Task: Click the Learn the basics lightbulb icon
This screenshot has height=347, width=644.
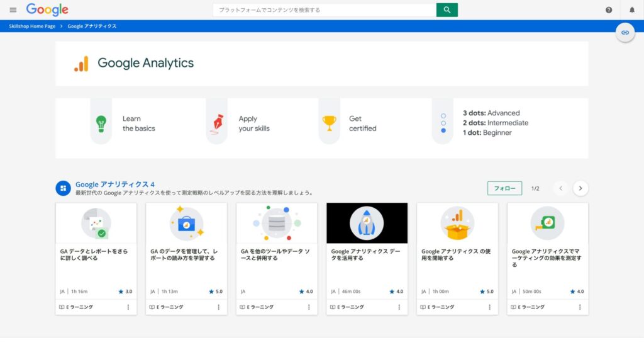Action: 101,123
